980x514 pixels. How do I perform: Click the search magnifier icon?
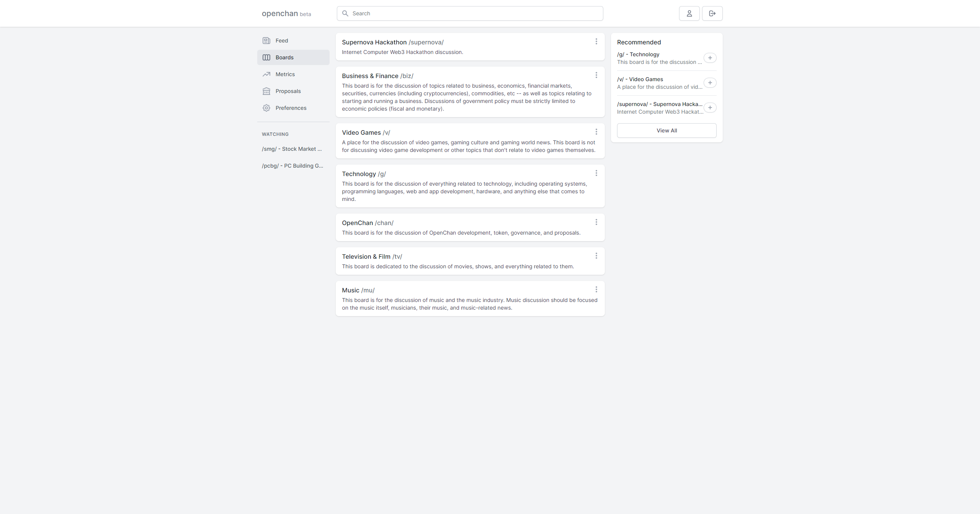coord(345,13)
